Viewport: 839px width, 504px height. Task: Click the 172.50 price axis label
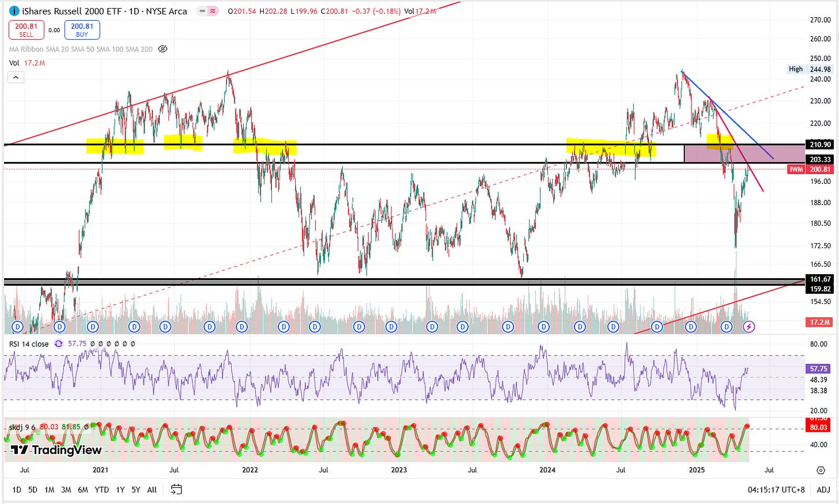[821, 246]
